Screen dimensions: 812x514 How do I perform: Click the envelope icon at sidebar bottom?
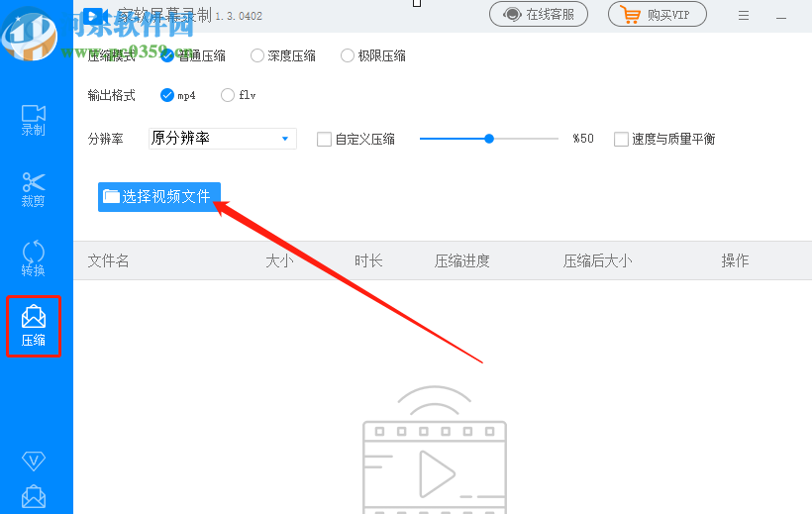(x=34, y=496)
